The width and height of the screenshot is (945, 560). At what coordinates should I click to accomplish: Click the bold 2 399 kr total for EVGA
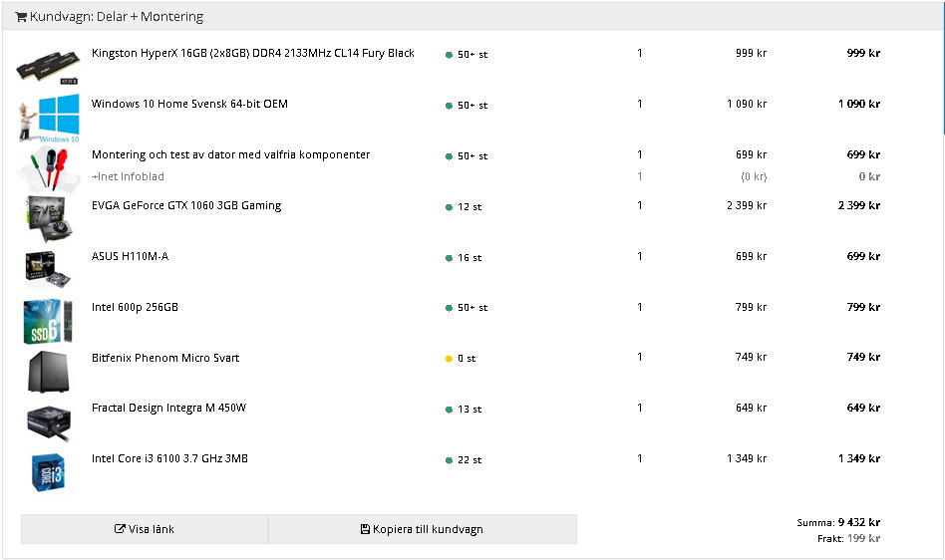pyautogui.click(x=859, y=205)
